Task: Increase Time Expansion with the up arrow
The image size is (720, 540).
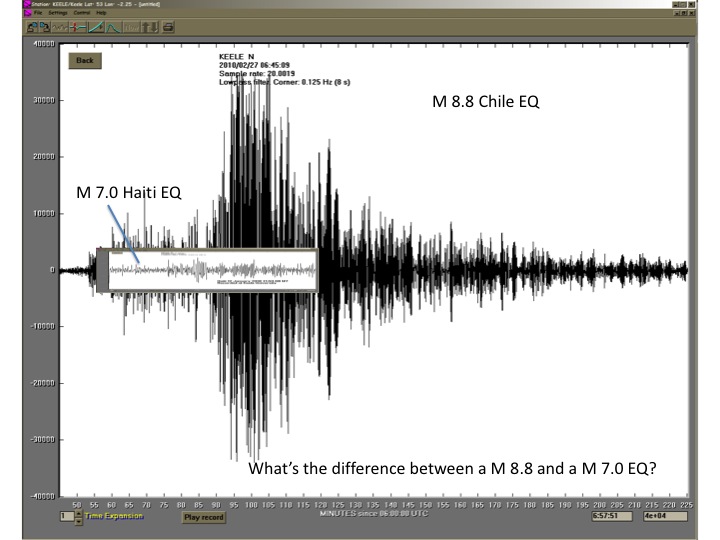Action: click(79, 513)
